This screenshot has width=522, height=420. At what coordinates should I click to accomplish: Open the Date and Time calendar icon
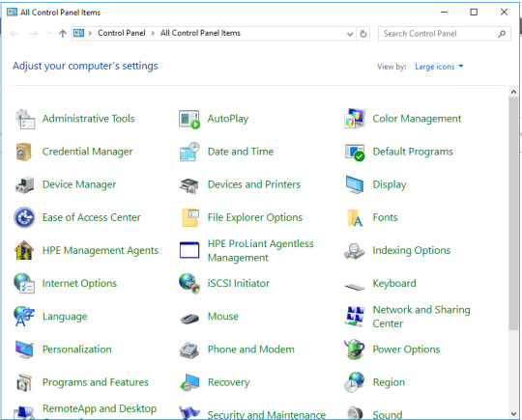189,152
